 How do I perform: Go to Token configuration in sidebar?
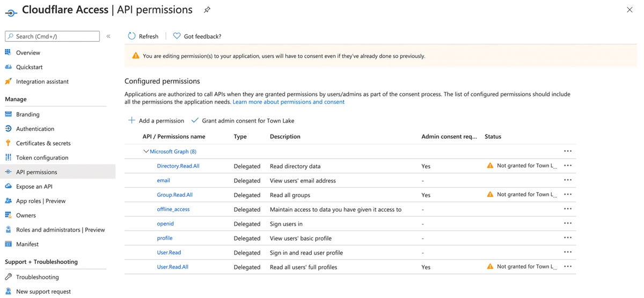[x=42, y=158]
